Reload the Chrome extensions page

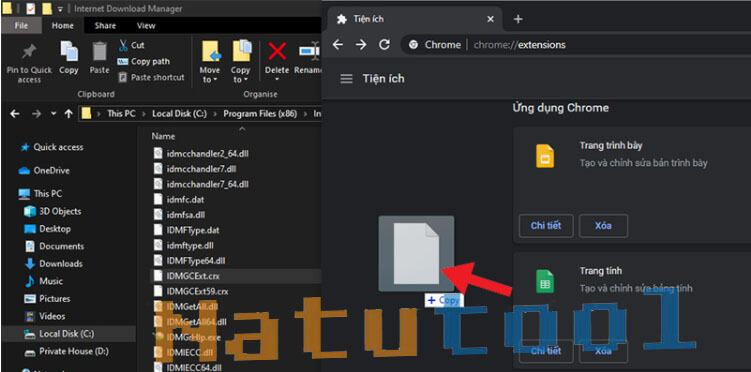click(x=384, y=45)
